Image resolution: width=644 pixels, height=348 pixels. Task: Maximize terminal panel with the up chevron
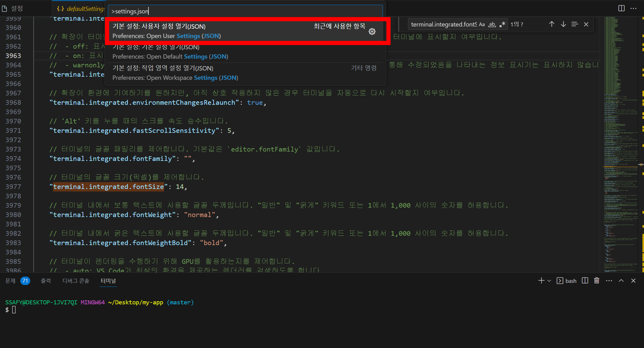click(621, 280)
